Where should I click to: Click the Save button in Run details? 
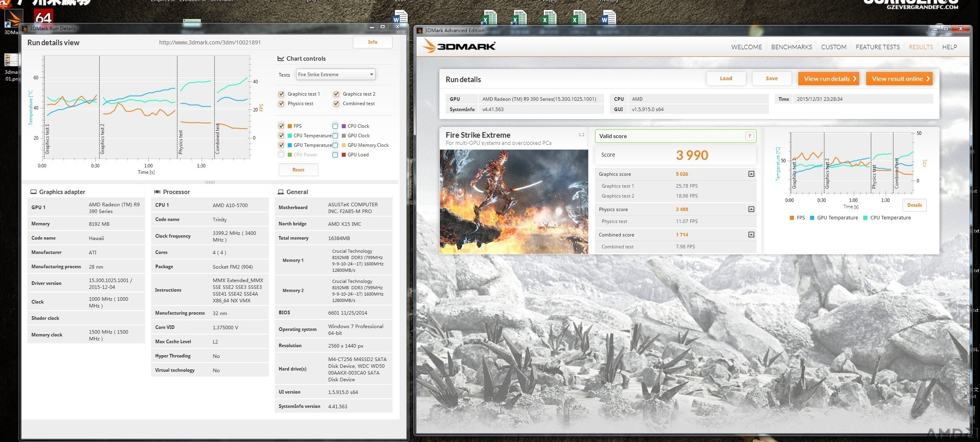[x=772, y=79]
